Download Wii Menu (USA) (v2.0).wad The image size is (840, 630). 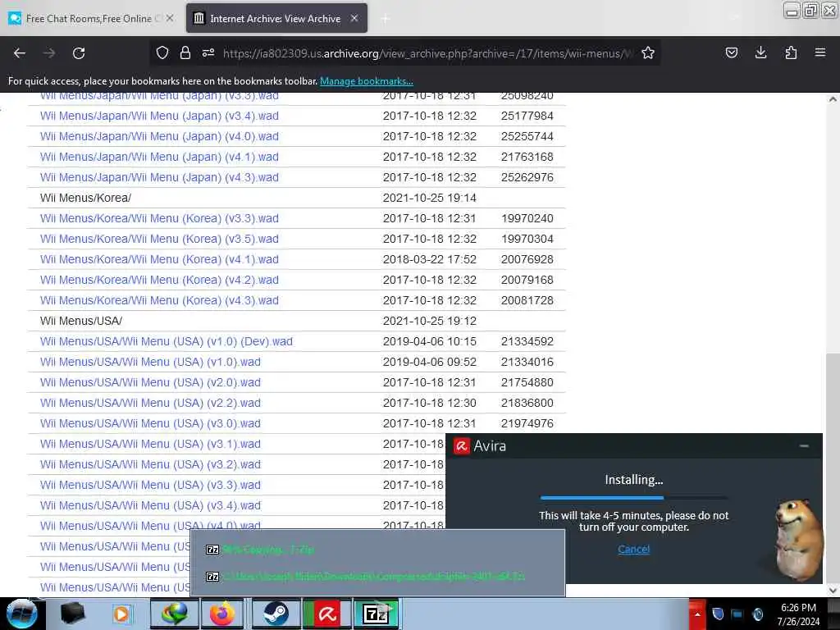coord(150,382)
